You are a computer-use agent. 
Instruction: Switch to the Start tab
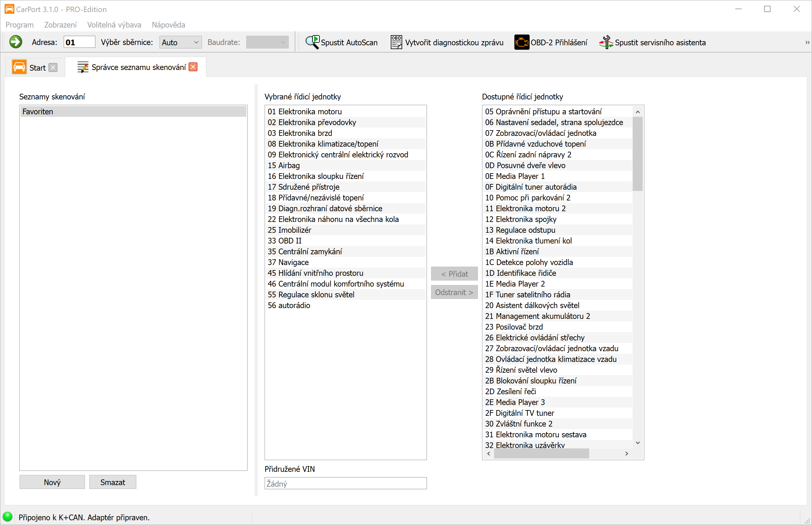[37, 67]
